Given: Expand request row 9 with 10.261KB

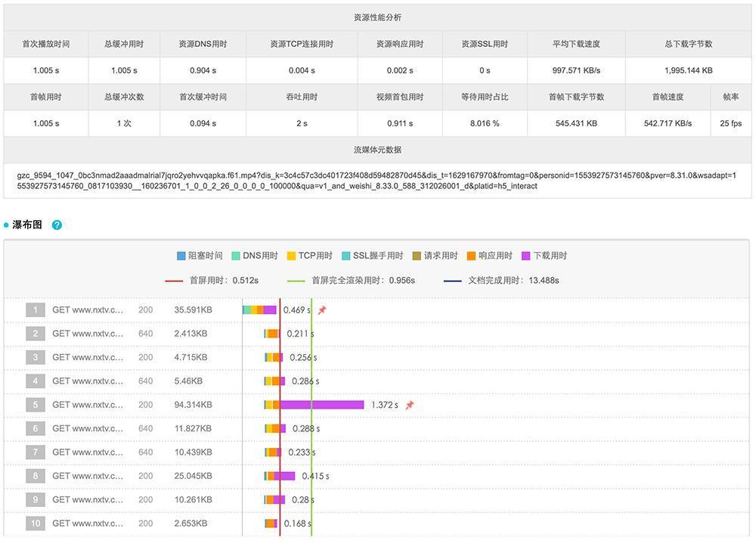Looking at the screenshot, I should coord(193,500).
